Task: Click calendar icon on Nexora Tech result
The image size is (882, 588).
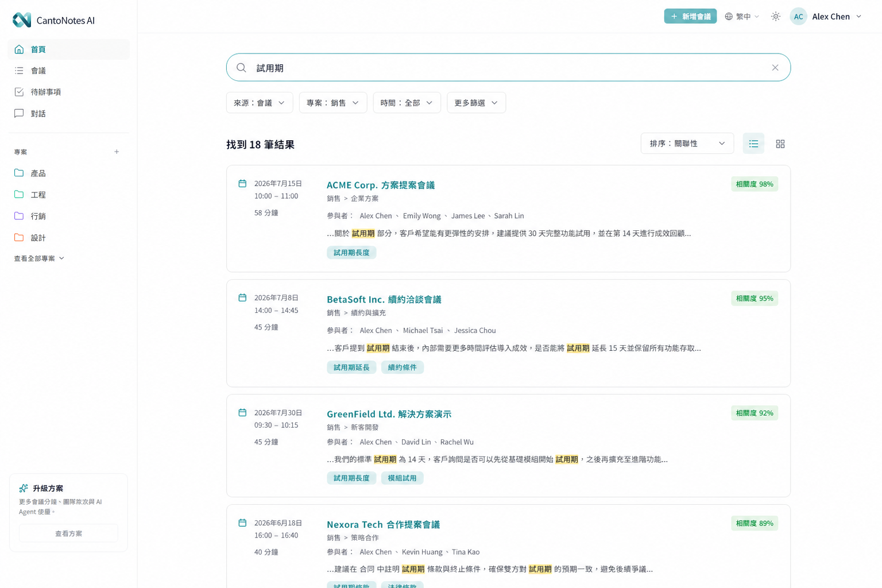Action: (242, 523)
